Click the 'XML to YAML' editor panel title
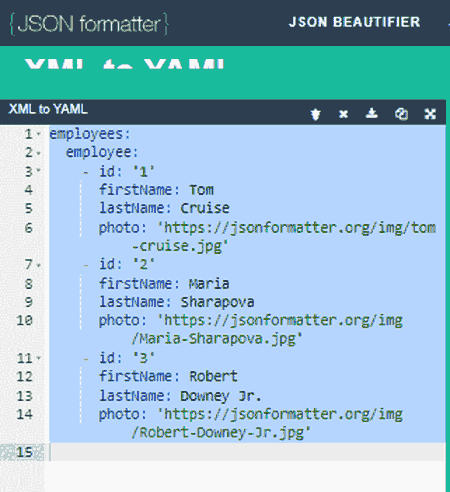 pyautogui.click(x=48, y=109)
